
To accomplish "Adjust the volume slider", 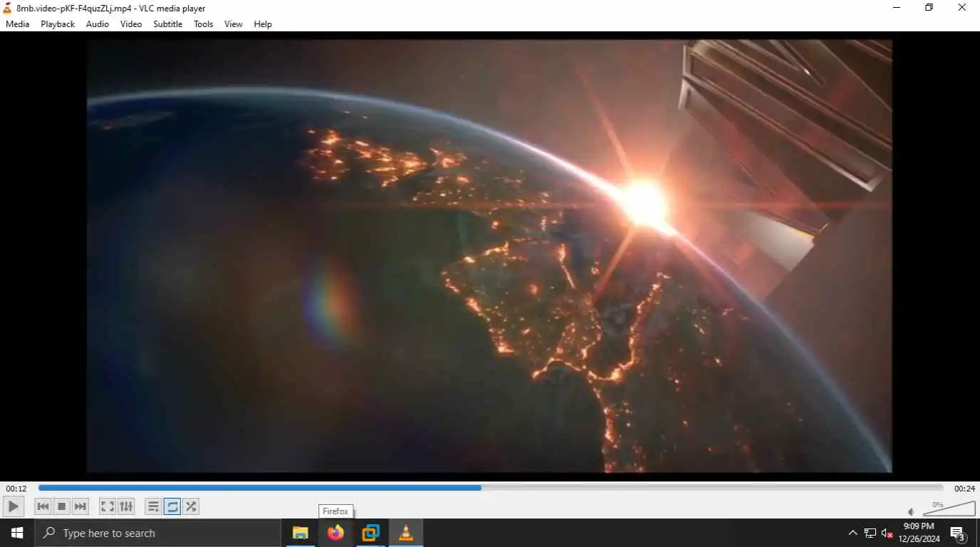I will (x=949, y=508).
